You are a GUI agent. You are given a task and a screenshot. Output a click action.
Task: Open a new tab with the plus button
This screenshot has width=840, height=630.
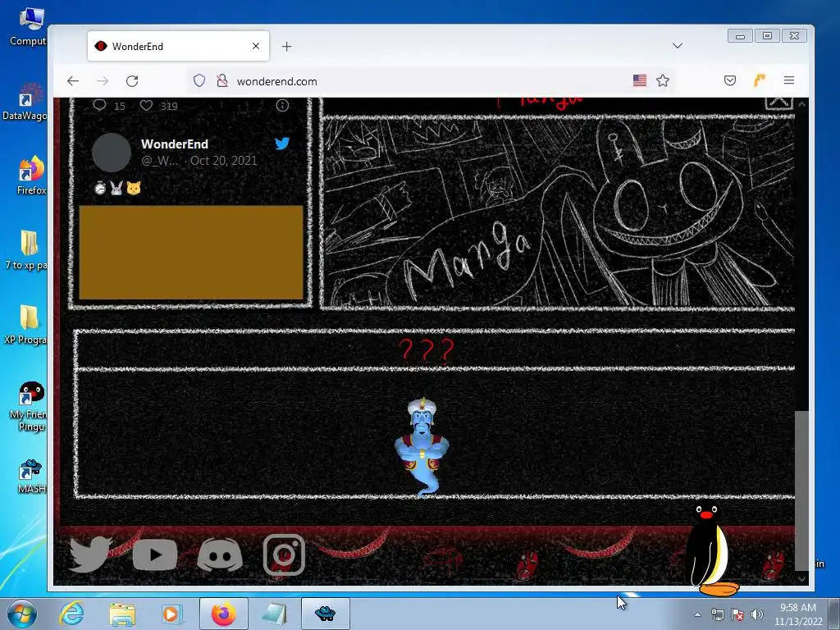click(286, 47)
